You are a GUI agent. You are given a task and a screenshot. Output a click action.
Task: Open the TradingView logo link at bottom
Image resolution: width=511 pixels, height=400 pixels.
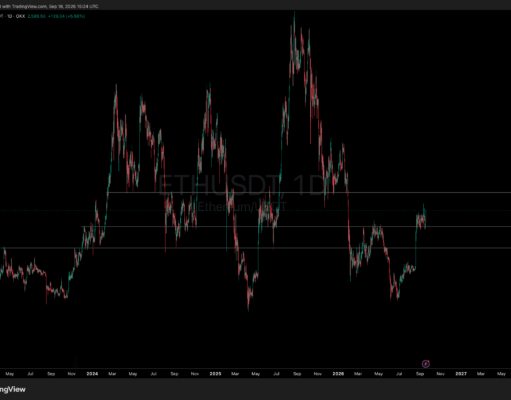click(x=13, y=389)
